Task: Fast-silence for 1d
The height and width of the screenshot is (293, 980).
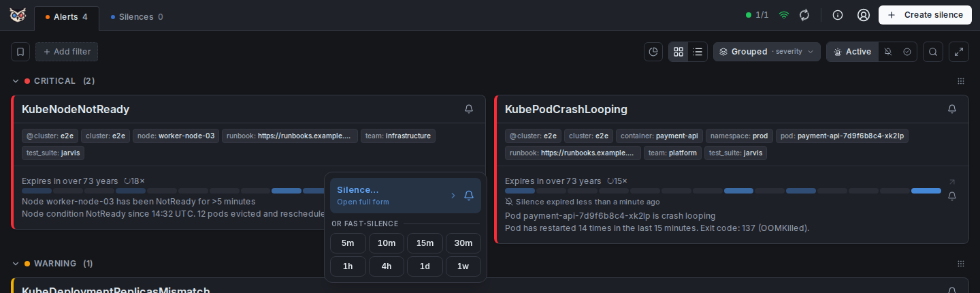Action: point(425,266)
